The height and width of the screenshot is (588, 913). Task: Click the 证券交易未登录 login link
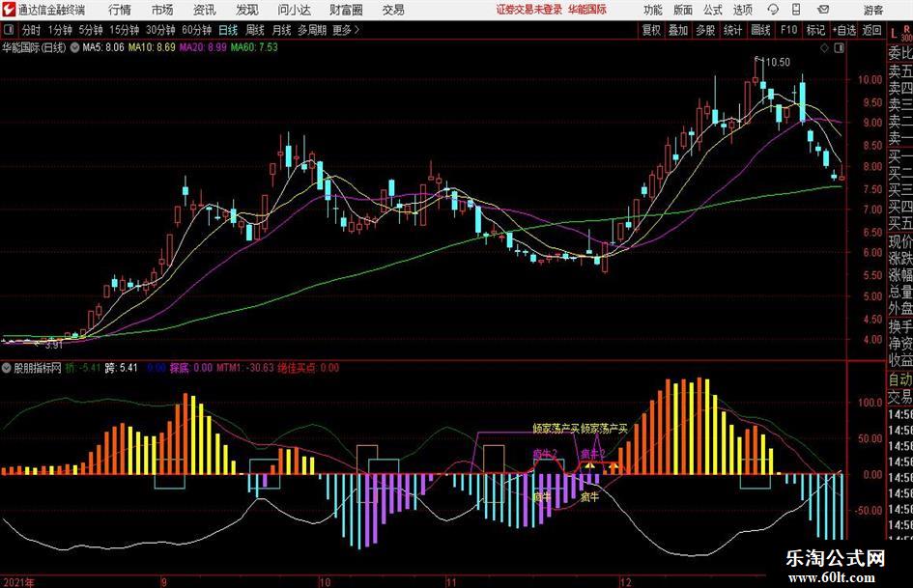pyautogui.click(x=529, y=10)
